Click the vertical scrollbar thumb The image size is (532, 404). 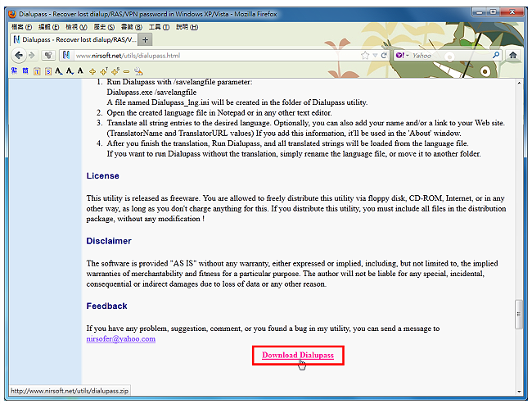coord(519,314)
